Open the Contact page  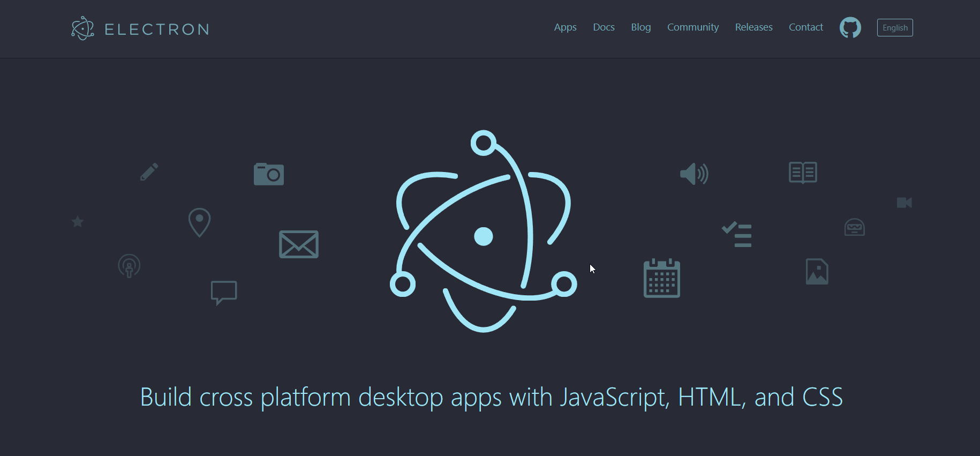click(806, 27)
